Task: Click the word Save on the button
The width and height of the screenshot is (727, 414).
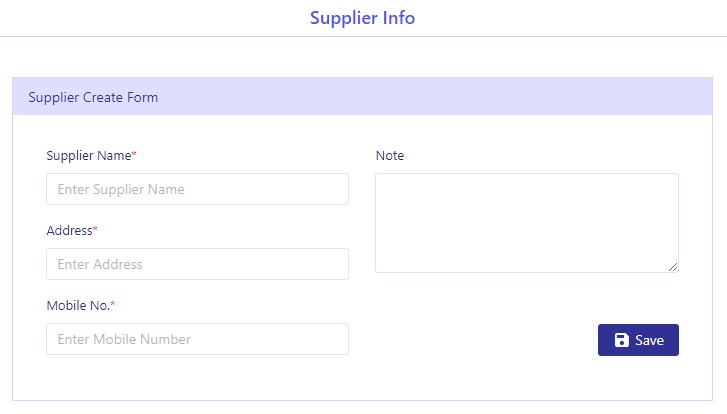Action: (650, 341)
